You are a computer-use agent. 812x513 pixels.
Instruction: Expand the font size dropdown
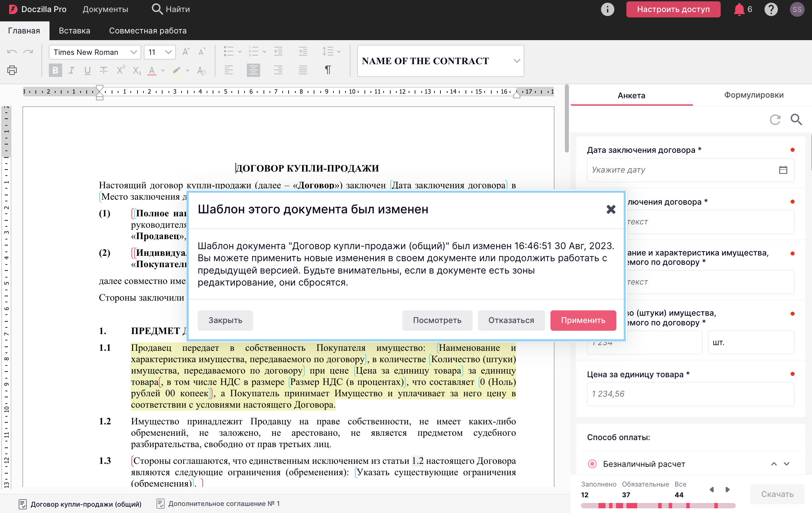pos(168,52)
